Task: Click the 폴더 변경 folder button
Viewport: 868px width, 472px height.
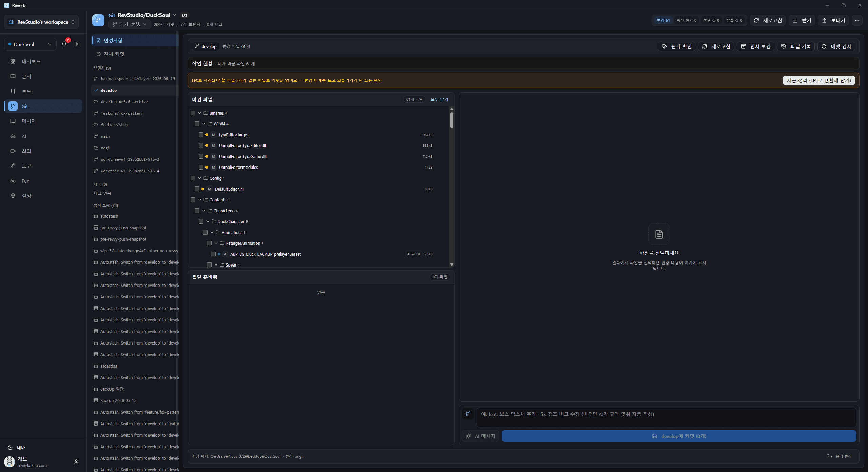Action: [x=839, y=456]
